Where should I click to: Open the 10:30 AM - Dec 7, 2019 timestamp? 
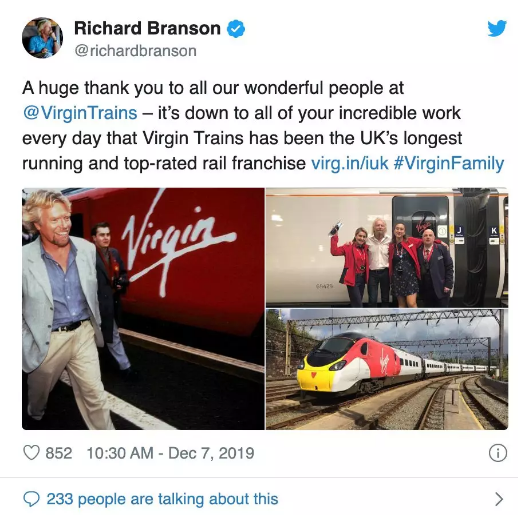[x=170, y=453]
